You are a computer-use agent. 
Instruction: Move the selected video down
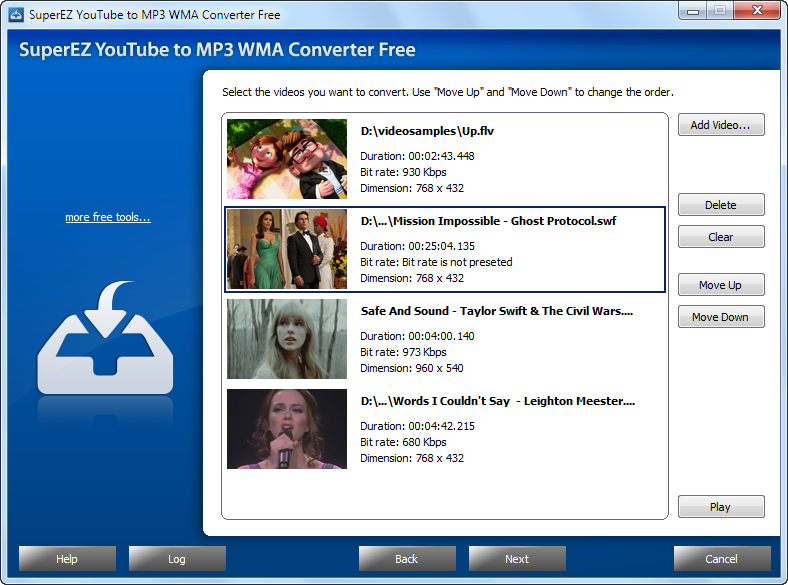(x=721, y=317)
